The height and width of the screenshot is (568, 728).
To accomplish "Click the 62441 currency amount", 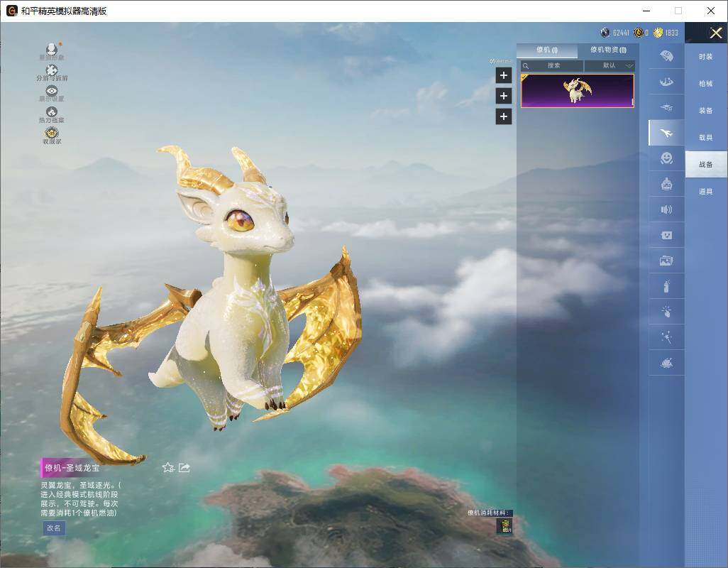I will (621, 33).
